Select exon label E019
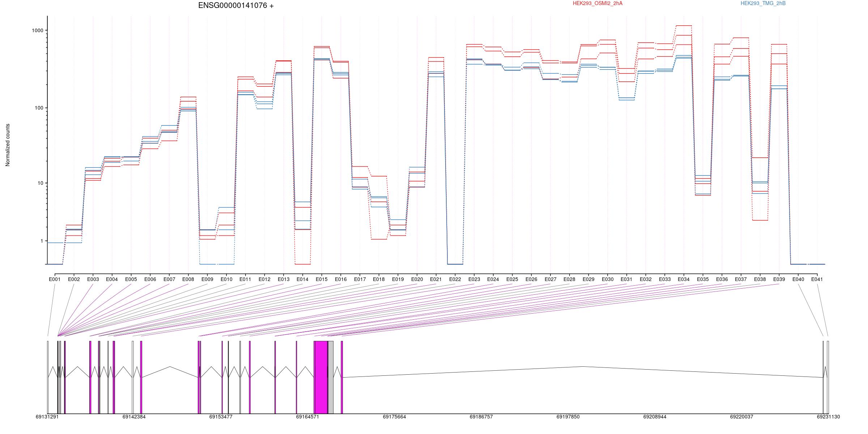Viewport: 868px width, 434px height. click(398, 279)
